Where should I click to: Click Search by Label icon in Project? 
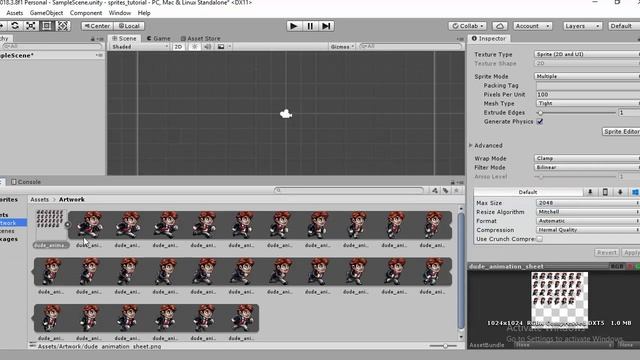point(446,190)
